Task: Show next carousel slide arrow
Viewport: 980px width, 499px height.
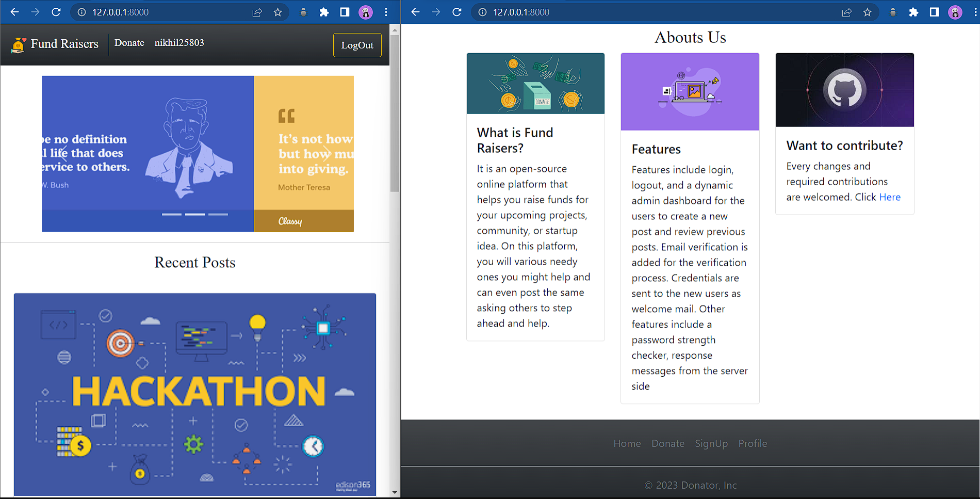Action: coord(326,153)
